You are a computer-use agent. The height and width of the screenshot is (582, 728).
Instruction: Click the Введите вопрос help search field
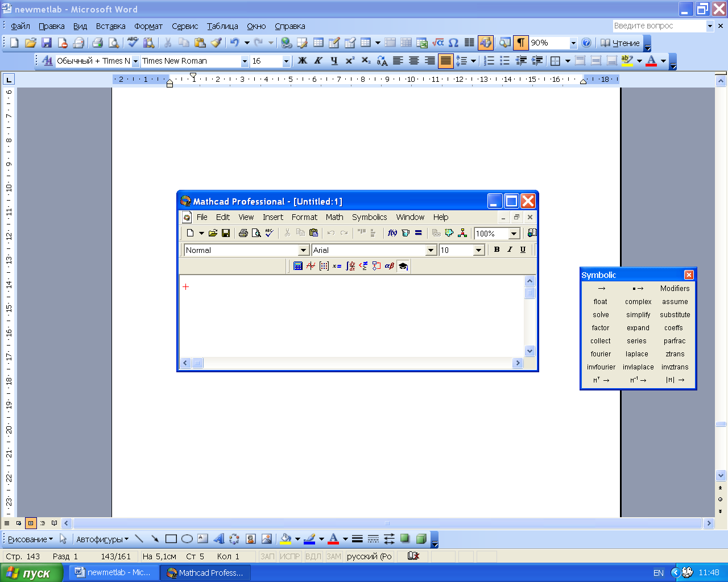pos(659,26)
